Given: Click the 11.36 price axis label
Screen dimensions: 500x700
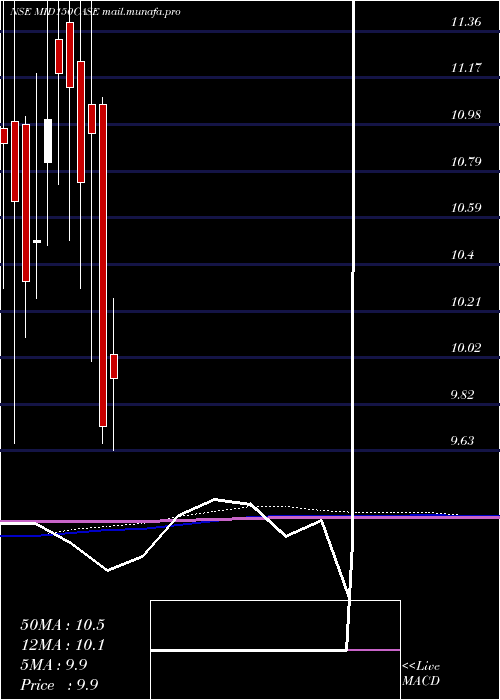Looking at the screenshot, I should (x=466, y=22).
